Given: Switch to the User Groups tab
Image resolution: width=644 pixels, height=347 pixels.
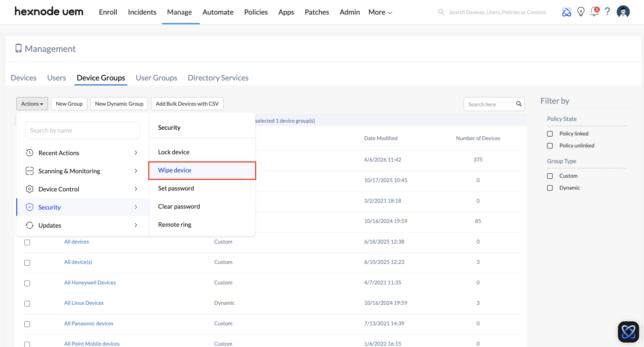Looking at the screenshot, I should click(x=156, y=78).
